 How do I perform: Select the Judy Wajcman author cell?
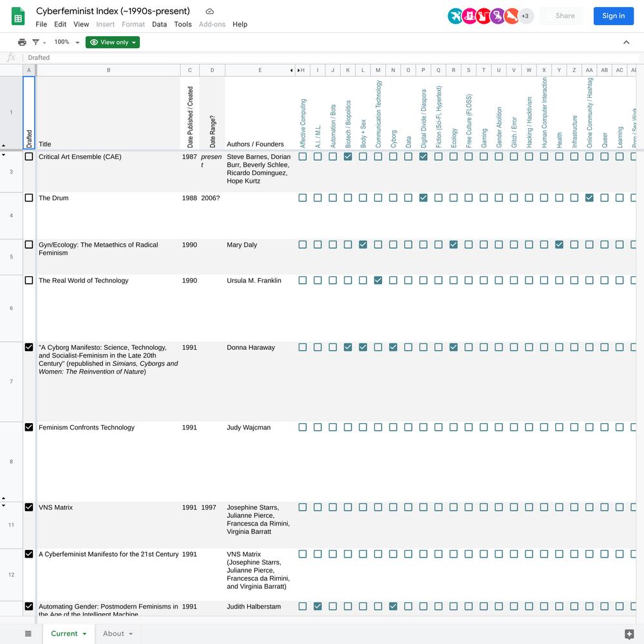(260, 461)
